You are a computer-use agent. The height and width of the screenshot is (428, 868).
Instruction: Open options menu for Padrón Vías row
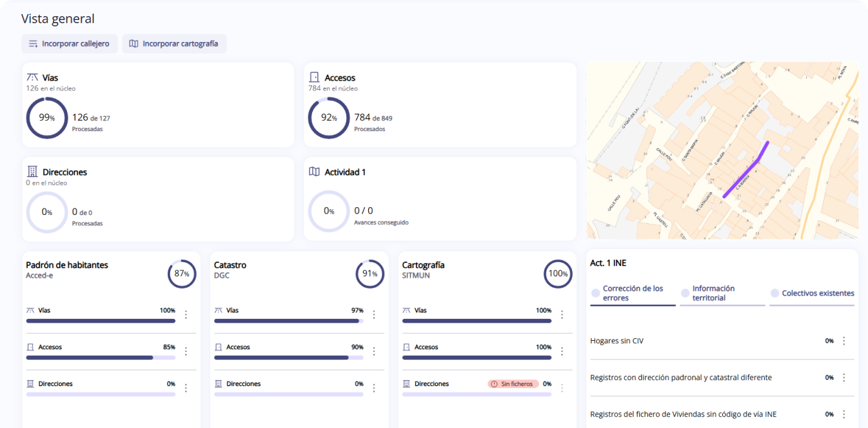[x=186, y=314]
